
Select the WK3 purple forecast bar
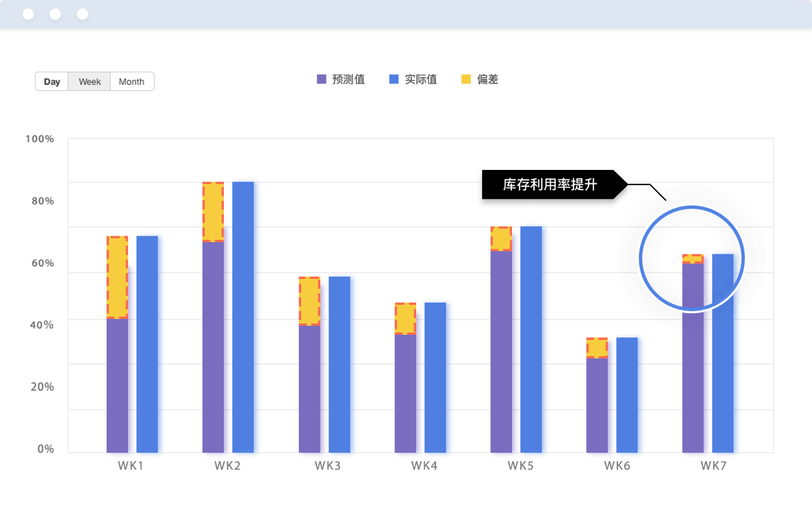[310, 389]
